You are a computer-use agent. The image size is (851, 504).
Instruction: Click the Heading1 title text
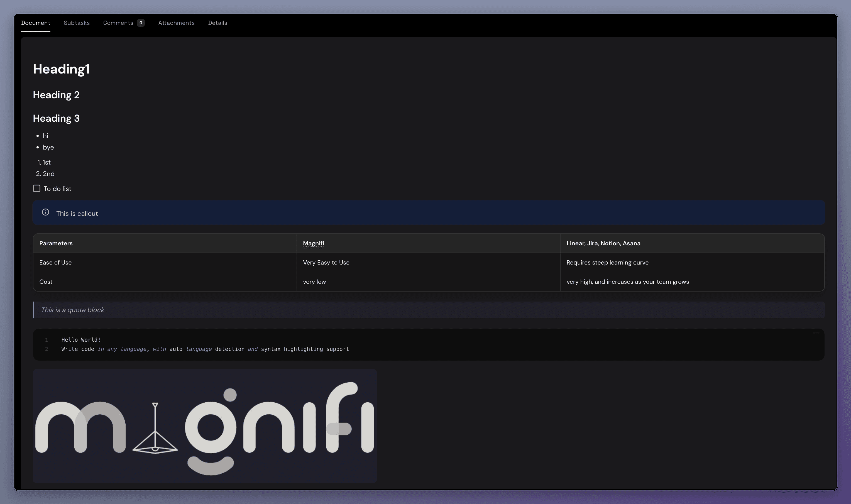click(62, 69)
